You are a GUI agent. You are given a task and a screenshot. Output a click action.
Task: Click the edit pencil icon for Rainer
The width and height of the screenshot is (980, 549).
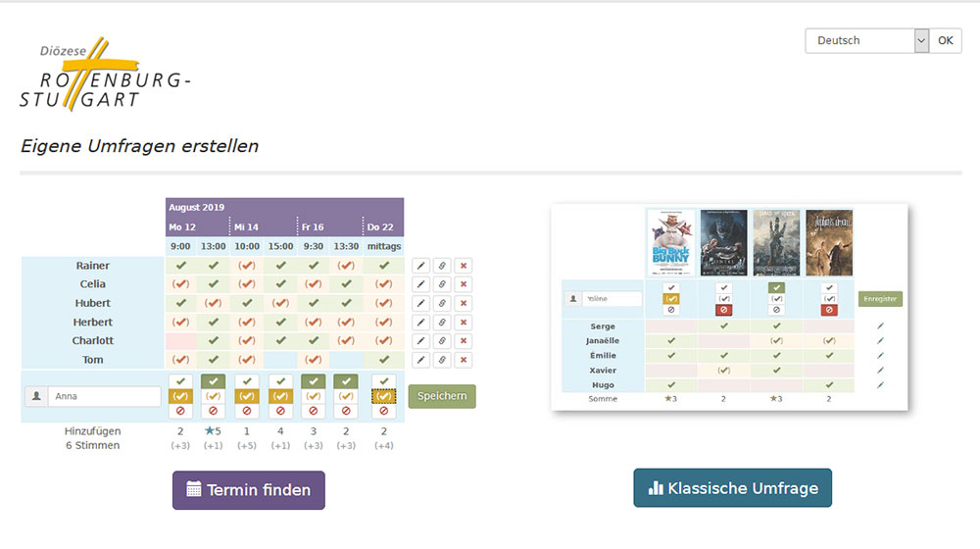tap(420, 266)
